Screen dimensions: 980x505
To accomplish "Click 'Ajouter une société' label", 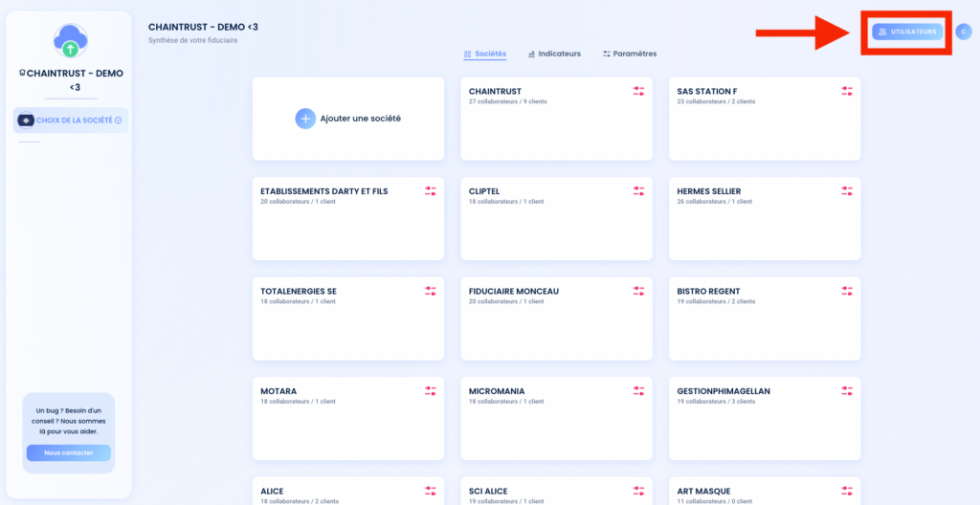I will pos(361,119).
